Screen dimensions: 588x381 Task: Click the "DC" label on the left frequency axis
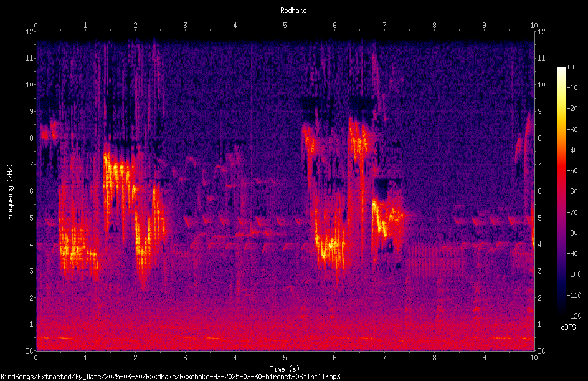(x=29, y=351)
